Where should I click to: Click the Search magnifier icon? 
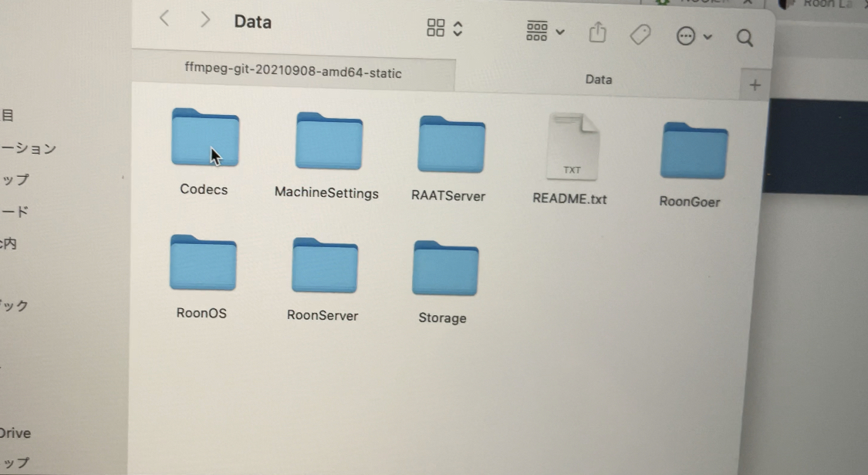(745, 39)
